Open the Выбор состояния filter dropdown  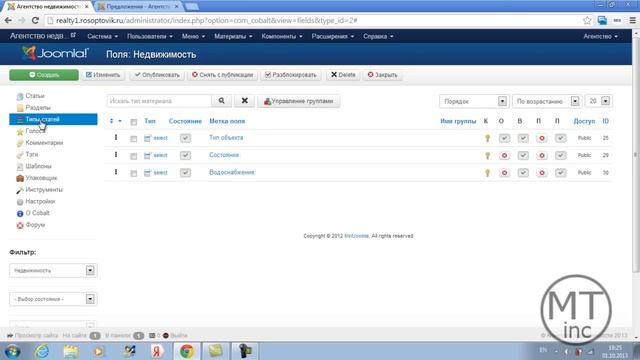coord(53,299)
